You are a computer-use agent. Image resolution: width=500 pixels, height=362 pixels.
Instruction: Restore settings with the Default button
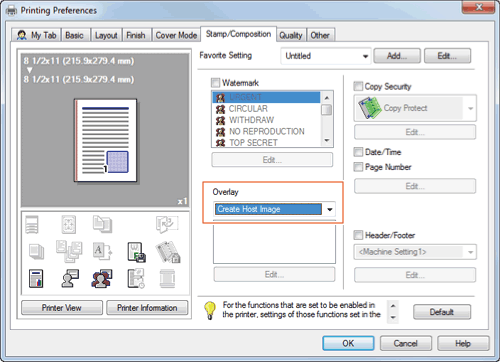point(442,312)
